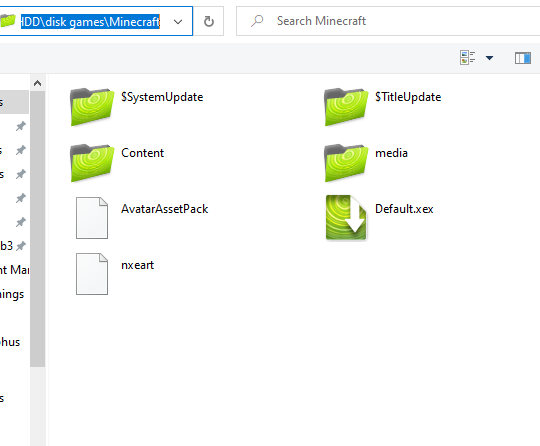Screen dimensions: 540x446
Task: Click the view layout icon
Action: (x=467, y=58)
